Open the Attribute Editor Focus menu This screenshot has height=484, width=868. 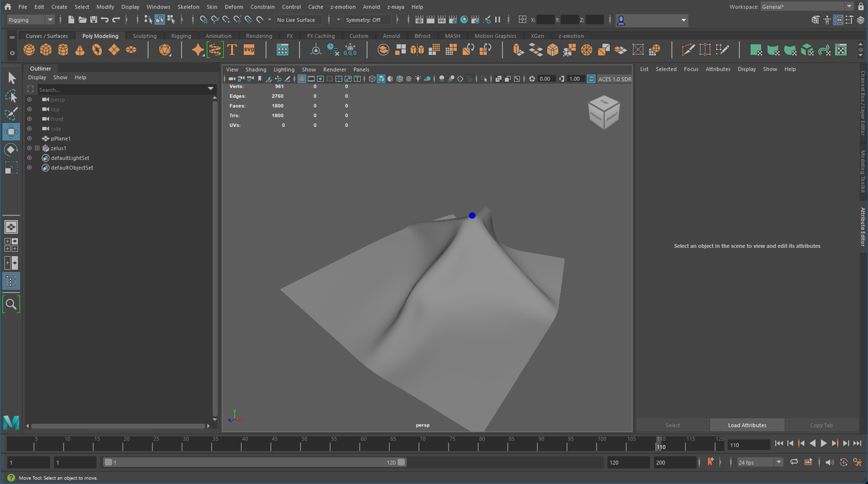691,69
